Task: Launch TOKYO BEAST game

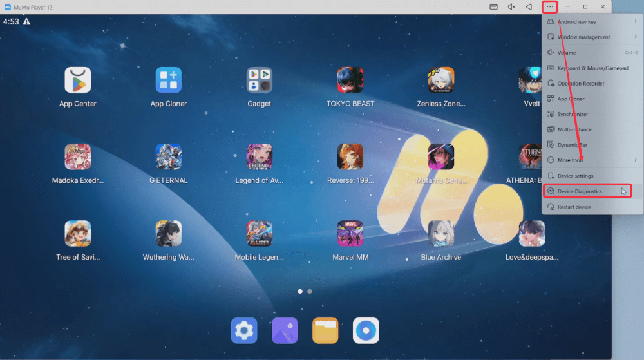Action: tap(350, 80)
